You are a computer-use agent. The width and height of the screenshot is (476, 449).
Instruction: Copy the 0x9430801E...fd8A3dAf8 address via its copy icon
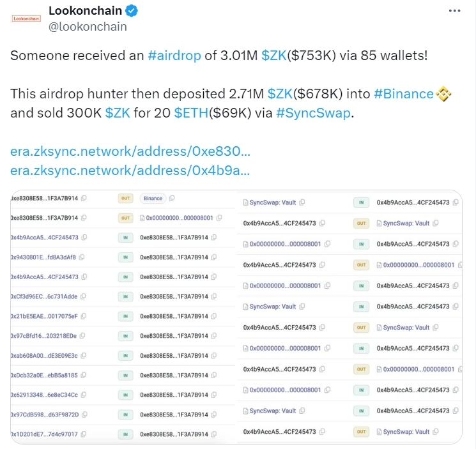click(x=82, y=257)
